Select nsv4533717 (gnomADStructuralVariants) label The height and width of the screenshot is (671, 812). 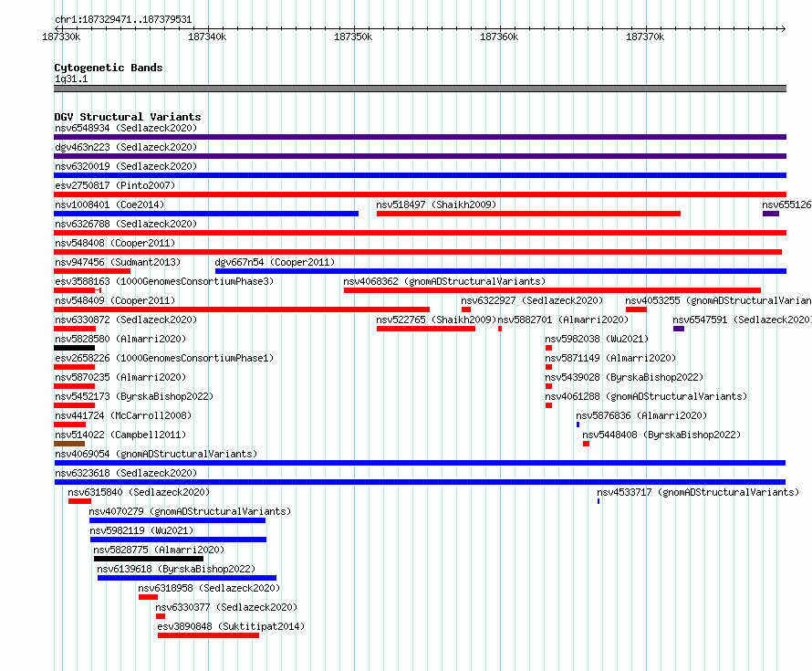pos(698,492)
